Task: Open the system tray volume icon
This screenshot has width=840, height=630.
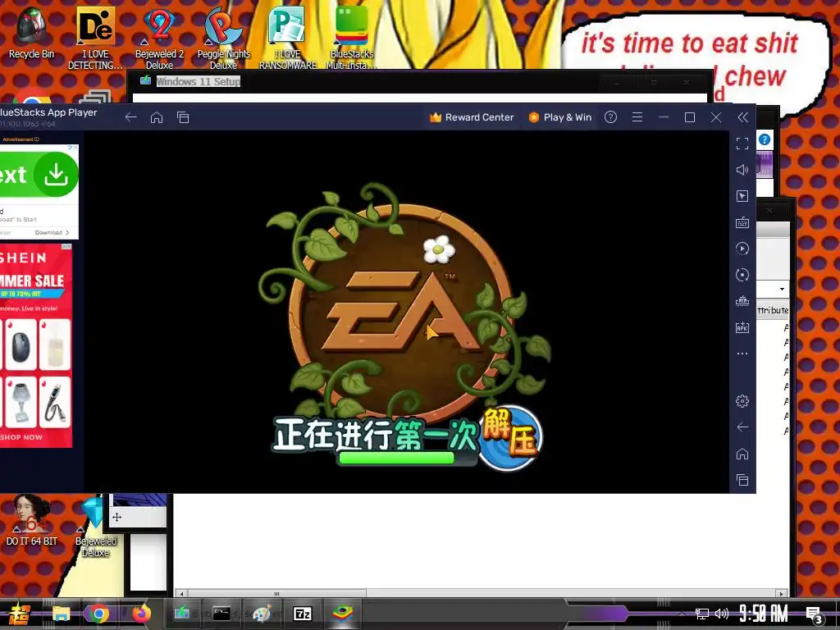Action: pyautogui.click(x=722, y=614)
